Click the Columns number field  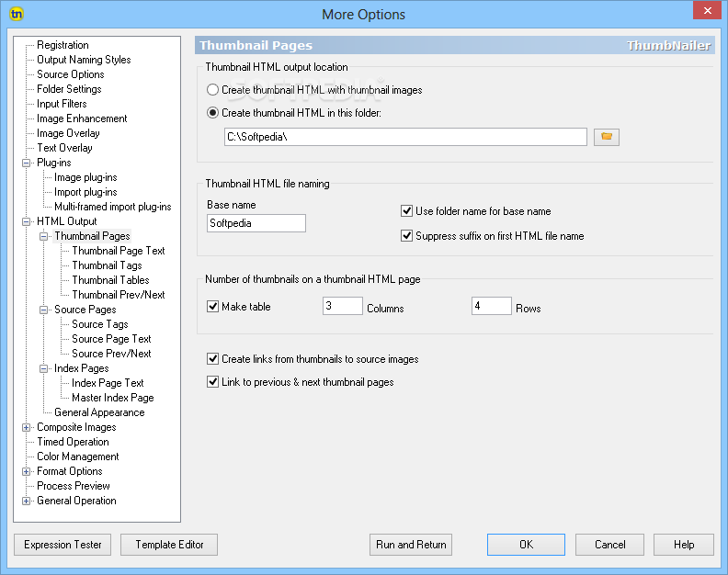point(343,306)
